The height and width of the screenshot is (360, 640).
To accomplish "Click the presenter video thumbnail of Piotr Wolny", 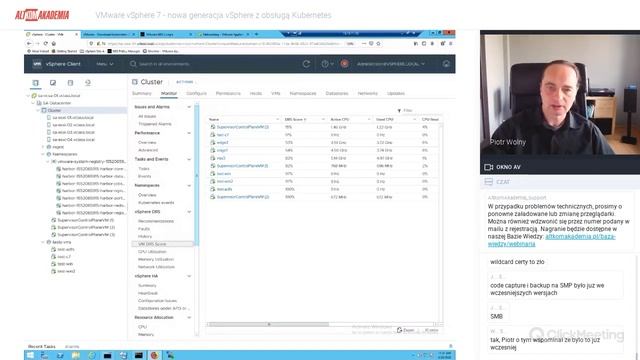I will point(560,95).
